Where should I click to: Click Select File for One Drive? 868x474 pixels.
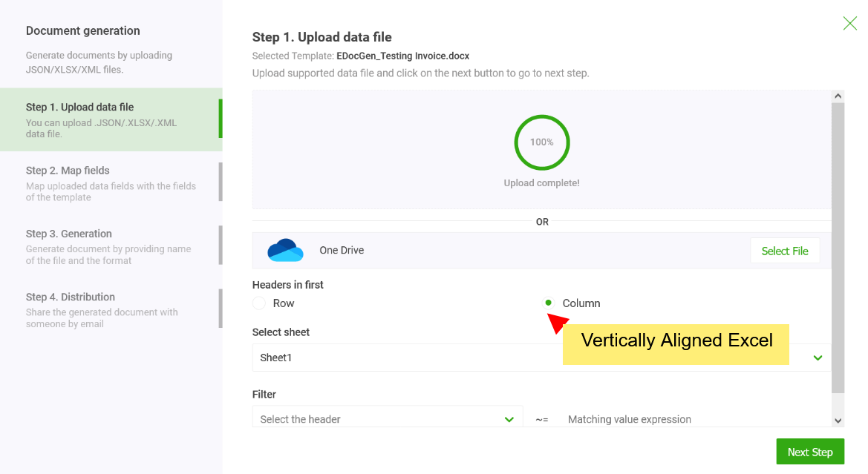pyautogui.click(x=784, y=251)
